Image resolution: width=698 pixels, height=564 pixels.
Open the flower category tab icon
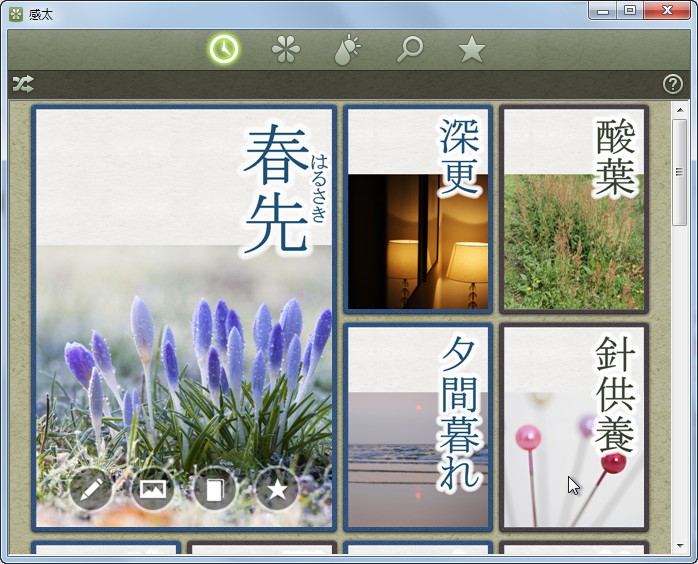coord(286,49)
